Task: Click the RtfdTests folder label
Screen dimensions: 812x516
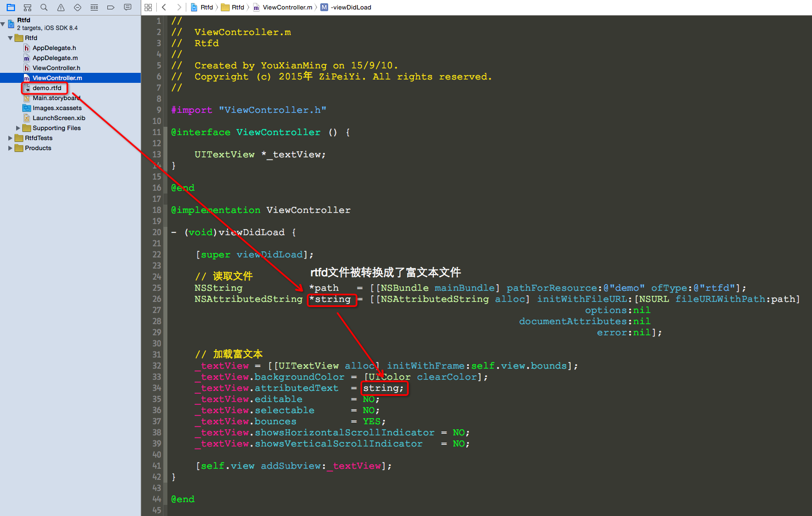Action: point(39,138)
